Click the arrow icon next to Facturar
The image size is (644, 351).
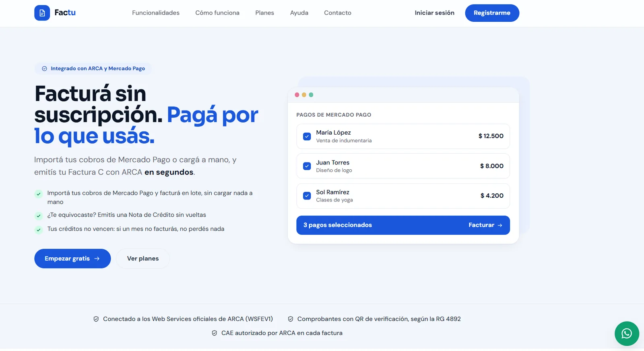coord(500,225)
